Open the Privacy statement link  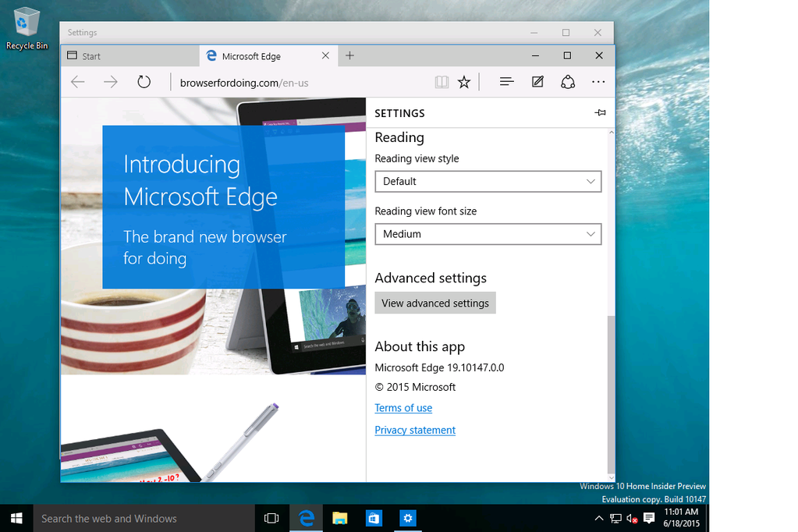[x=415, y=430]
